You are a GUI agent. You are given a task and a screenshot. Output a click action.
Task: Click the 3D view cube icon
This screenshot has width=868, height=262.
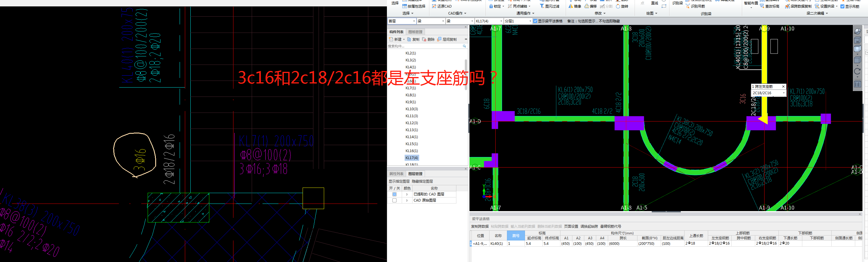(x=858, y=40)
